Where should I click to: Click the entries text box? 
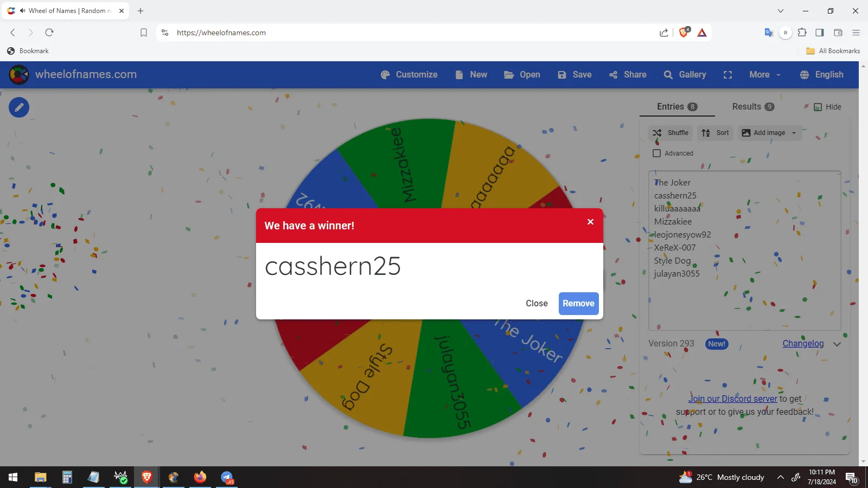pos(744,251)
